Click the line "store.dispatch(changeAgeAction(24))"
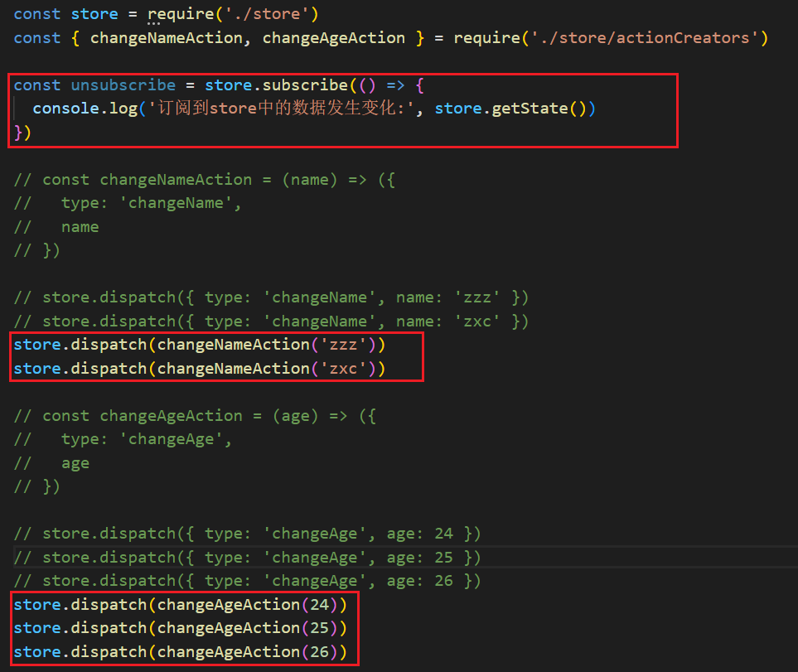This screenshot has width=798, height=672. (x=180, y=605)
